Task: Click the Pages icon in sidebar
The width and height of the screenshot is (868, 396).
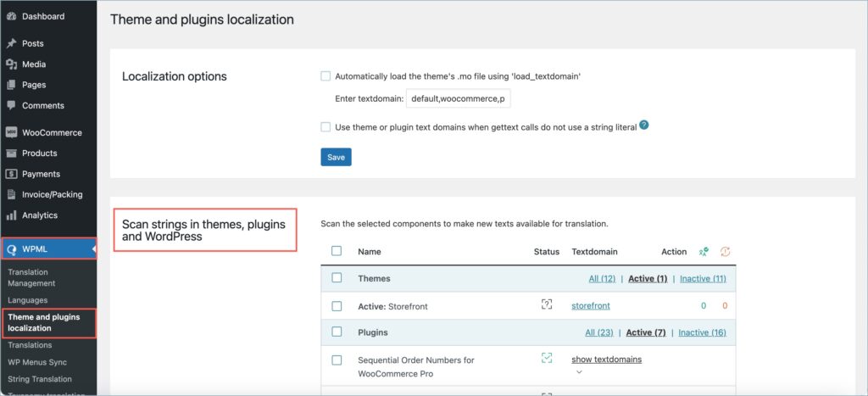Action: click(11, 85)
